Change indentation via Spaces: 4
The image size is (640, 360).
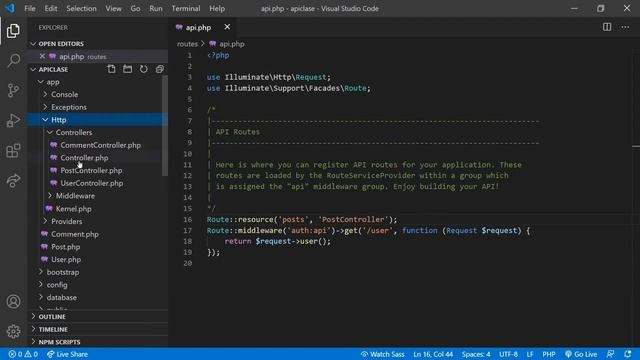[476, 354]
